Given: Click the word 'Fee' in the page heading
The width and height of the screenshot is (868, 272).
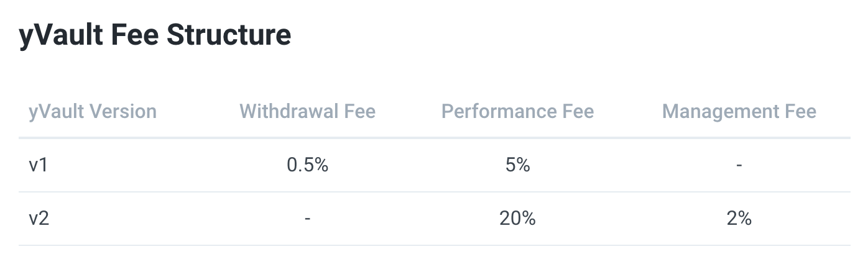Looking at the screenshot, I should pos(129,35).
